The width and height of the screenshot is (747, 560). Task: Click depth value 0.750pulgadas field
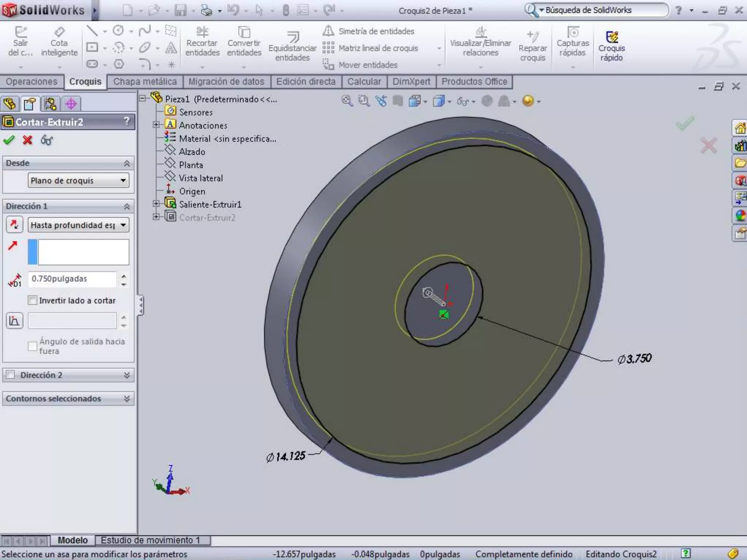click(72, 279)
